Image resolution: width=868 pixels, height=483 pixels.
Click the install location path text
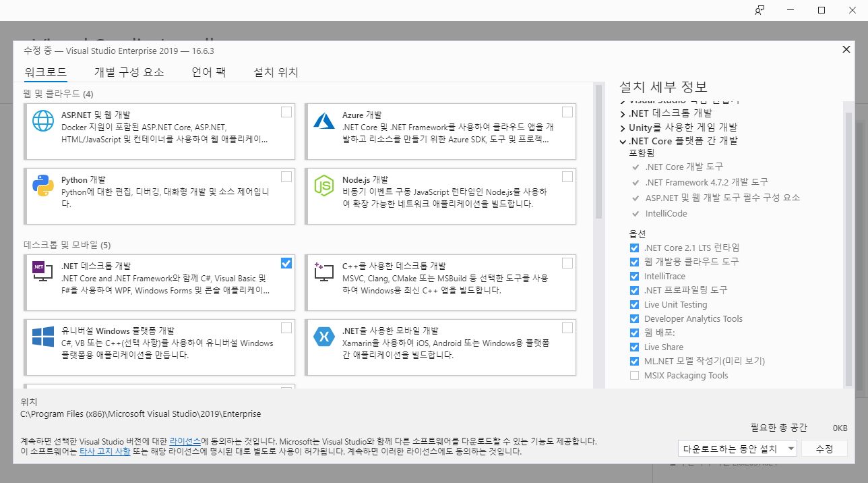pyautogui.click(x=141, y=414)
